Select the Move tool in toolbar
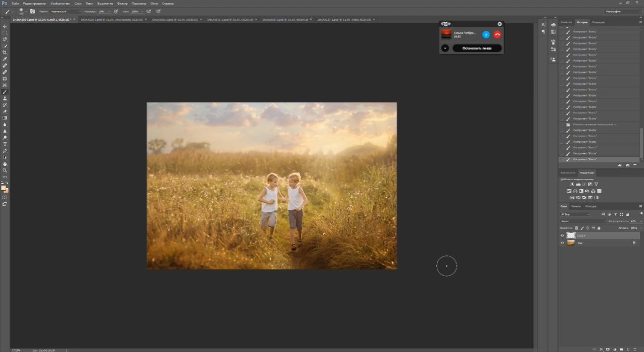The image size is (644, 352). point(5,26)
